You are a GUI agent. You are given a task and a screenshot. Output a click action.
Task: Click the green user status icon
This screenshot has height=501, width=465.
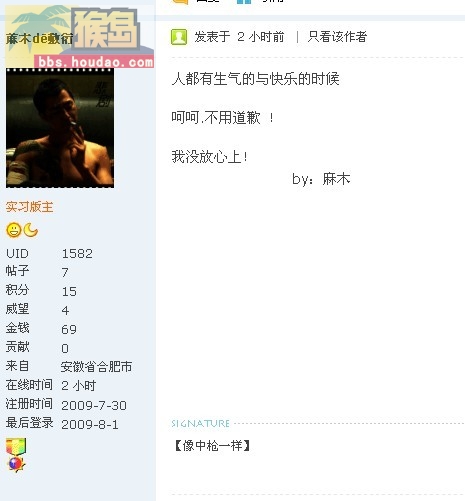coord(179,37)
